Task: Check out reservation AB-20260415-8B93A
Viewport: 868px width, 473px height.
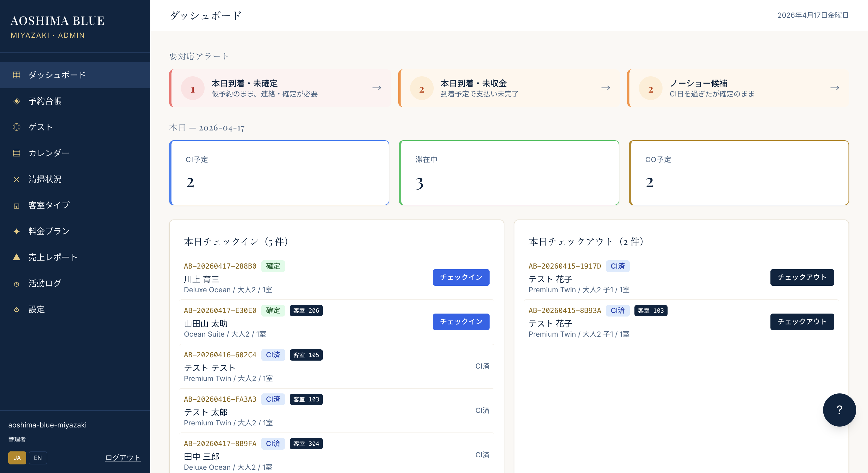Action: [802, 322]
